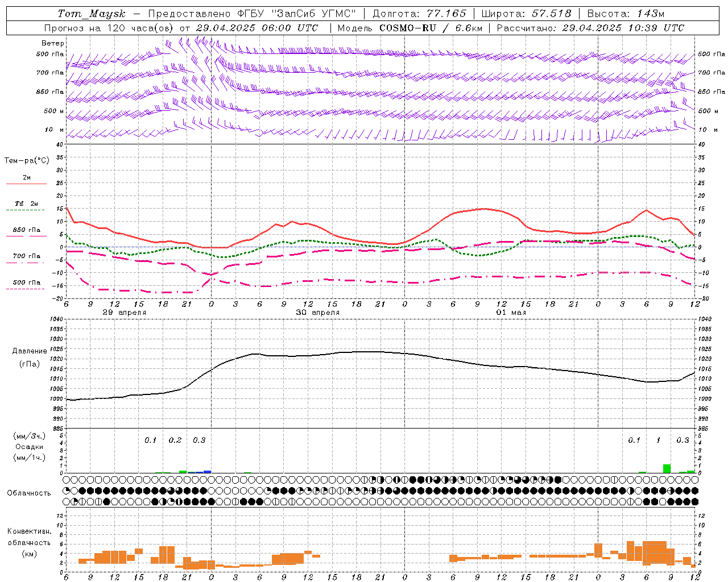Click the 700 гПа temperature legend label
The image size is (728, 582).
pos(27,256)
